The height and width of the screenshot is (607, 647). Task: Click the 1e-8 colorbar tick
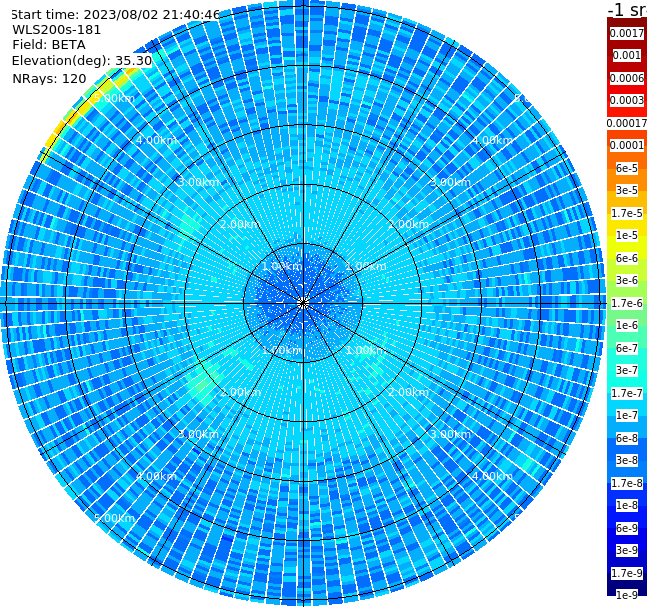(x=627, y=505)
